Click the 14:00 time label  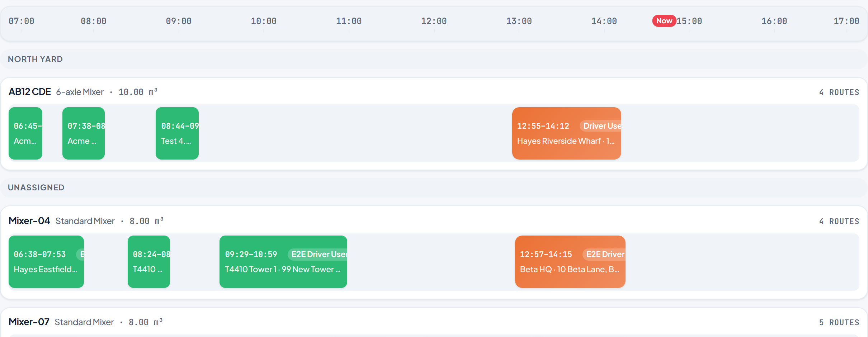[x=604, y=21]
